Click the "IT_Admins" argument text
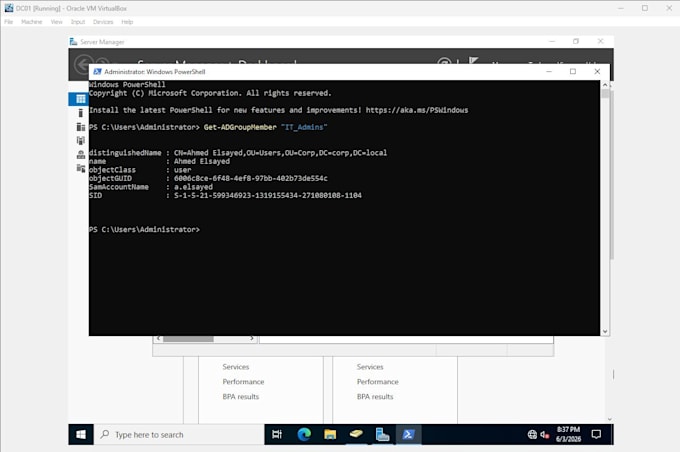Image resolution: width=680 pixels, height=452 pixels. (x=304, y=127)
